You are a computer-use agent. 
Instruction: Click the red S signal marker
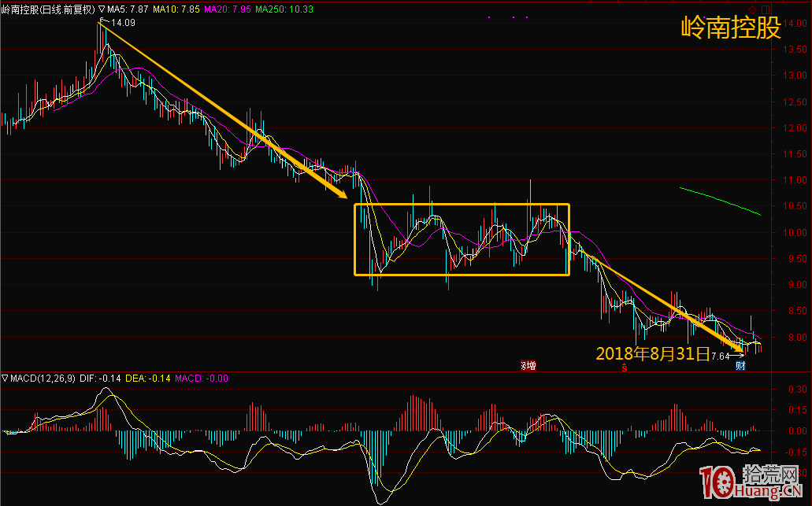click(x=625, y=367)
